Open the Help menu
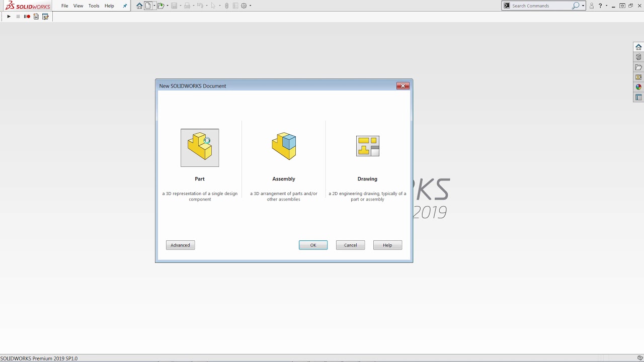 click(109, 6)
